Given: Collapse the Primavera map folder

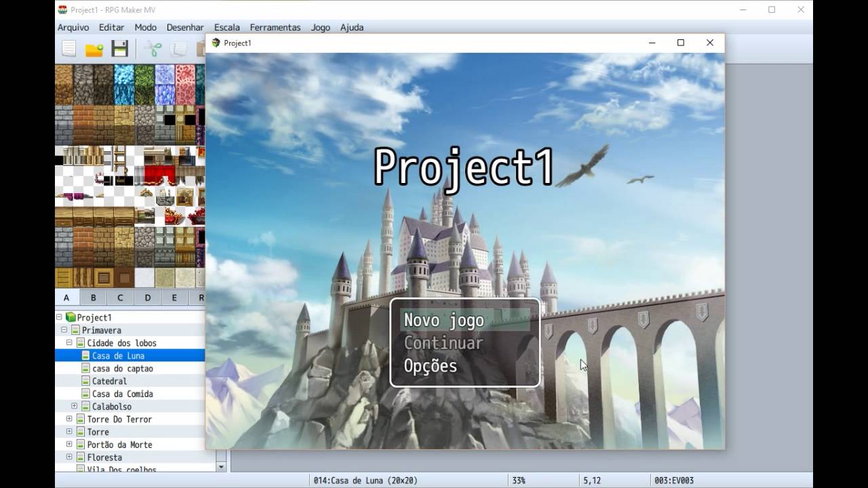Looking at the screenshot, I should 64,330.
